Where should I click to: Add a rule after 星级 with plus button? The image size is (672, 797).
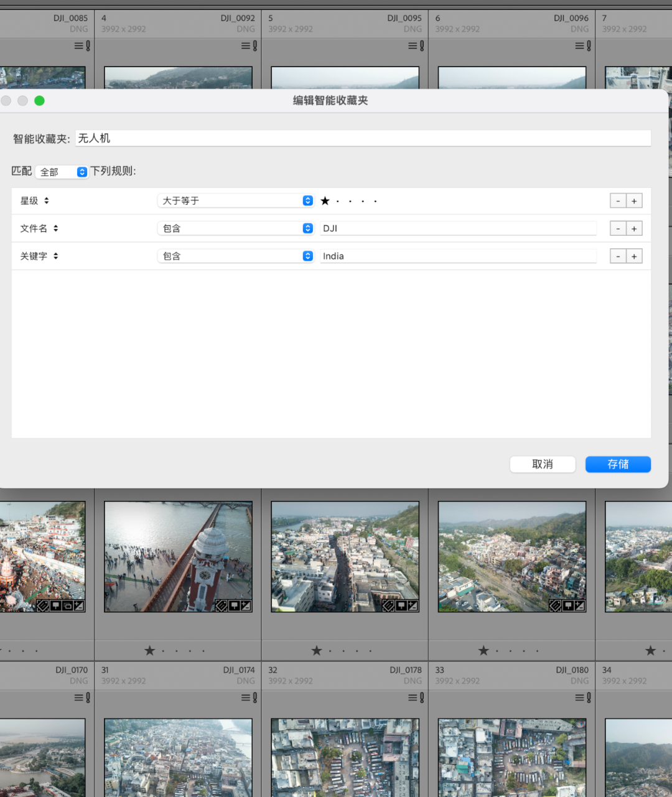pos(634,201)
